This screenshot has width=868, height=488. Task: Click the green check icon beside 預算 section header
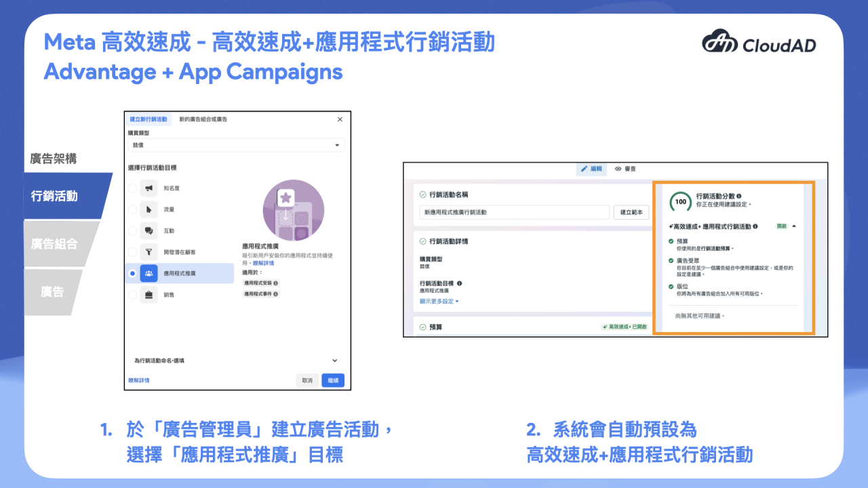tap(423, 327)
